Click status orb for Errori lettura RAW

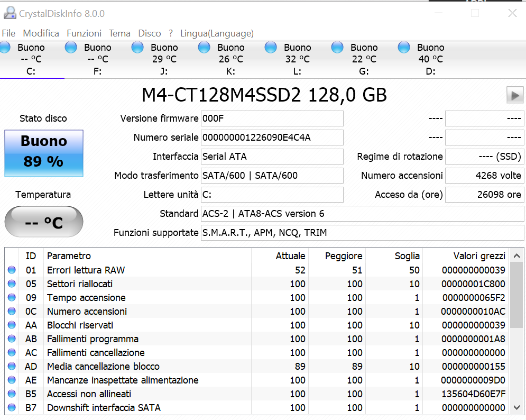[x=12, y=270]
